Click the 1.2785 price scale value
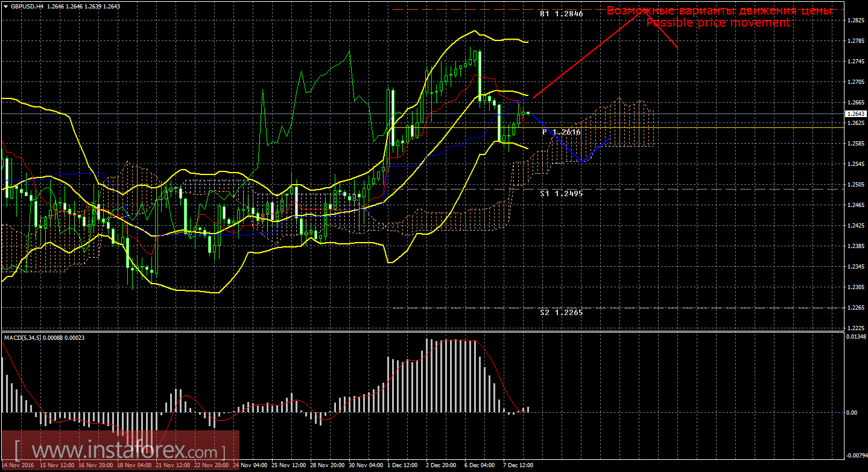The height and width of the screenshot is (472, 868). 855,41
